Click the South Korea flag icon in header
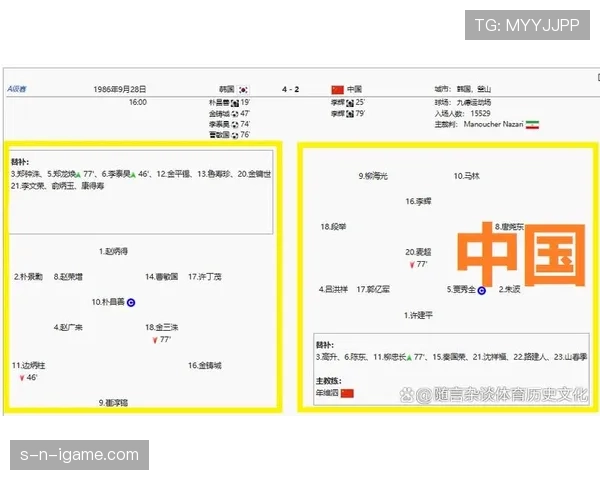 (x=243, y=90)
